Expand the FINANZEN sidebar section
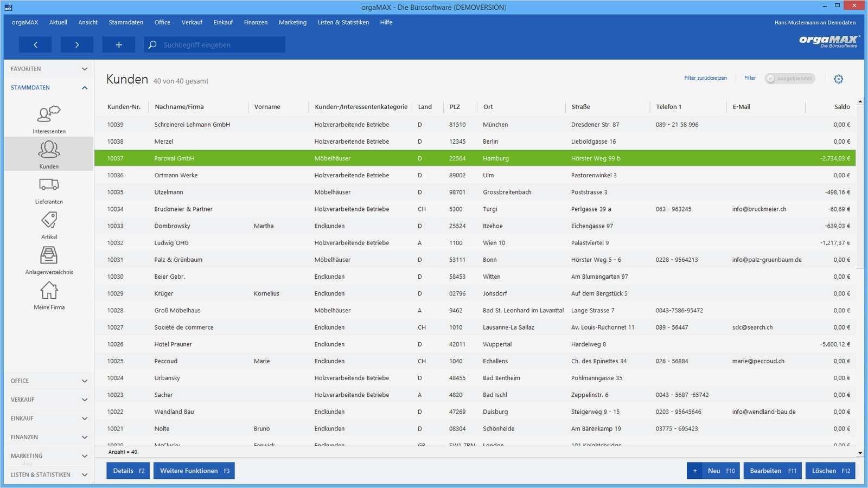This screenshot has height=488, width=868. [x=48, y=437]
